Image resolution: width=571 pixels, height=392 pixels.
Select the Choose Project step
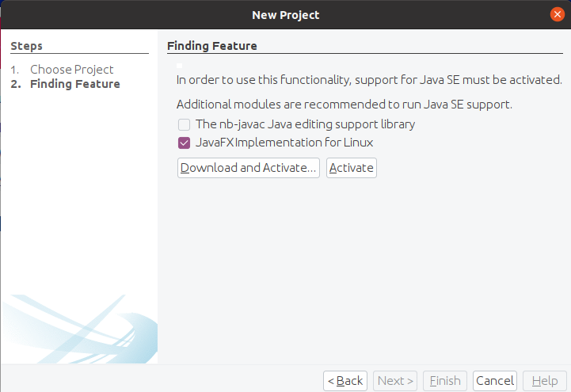pos(71,70)
